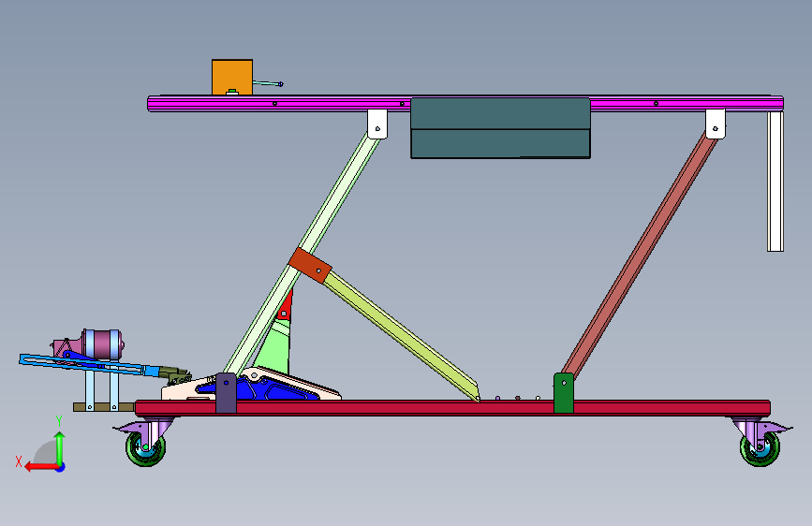The height and width of the screenshot is (526, 812).
Task: Pick the lower dark teal drawer block
Action: 500,143
